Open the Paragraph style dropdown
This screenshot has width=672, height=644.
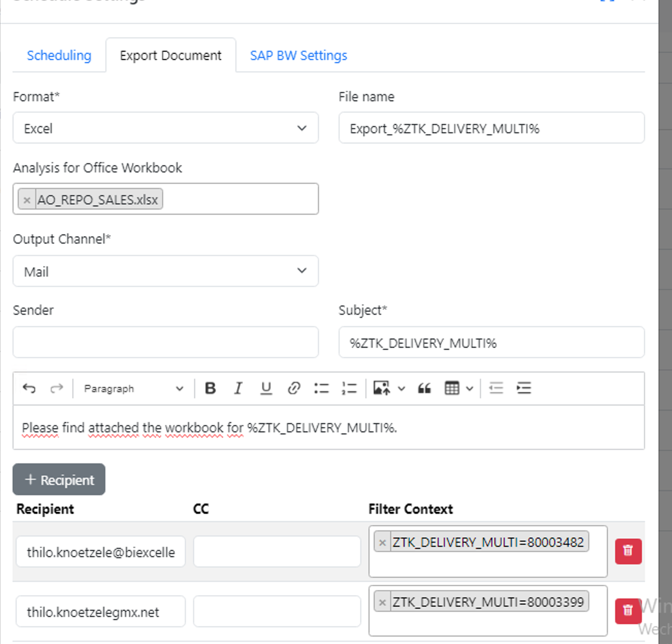pos(133,388)
